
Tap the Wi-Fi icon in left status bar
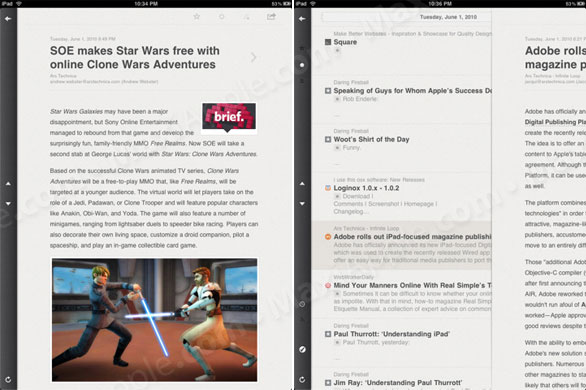(19, 3)
